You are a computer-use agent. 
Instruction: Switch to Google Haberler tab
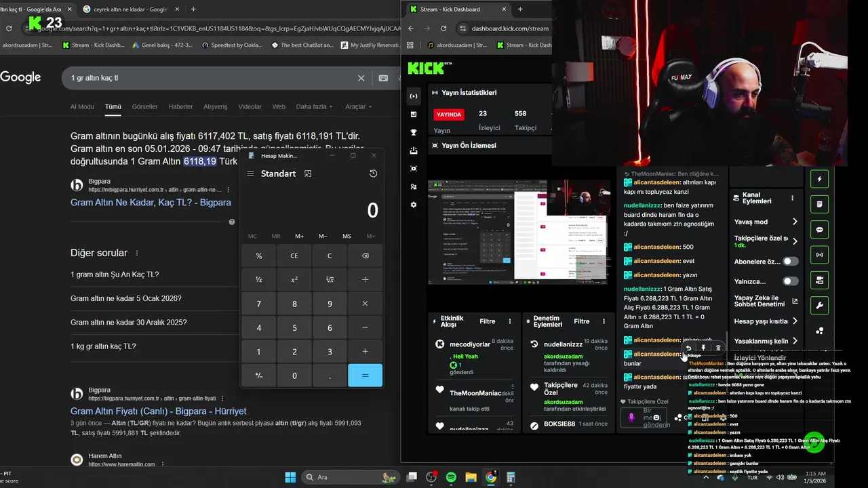tap(180, 106)
